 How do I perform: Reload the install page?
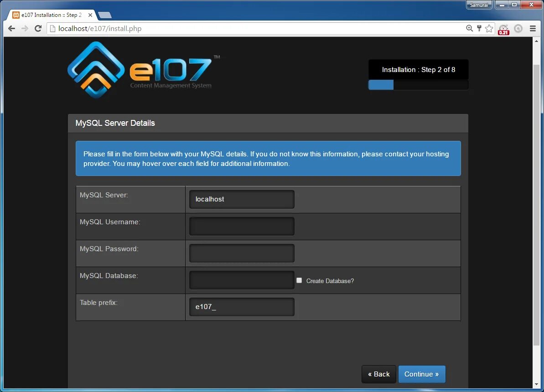[x=38, y=28]
